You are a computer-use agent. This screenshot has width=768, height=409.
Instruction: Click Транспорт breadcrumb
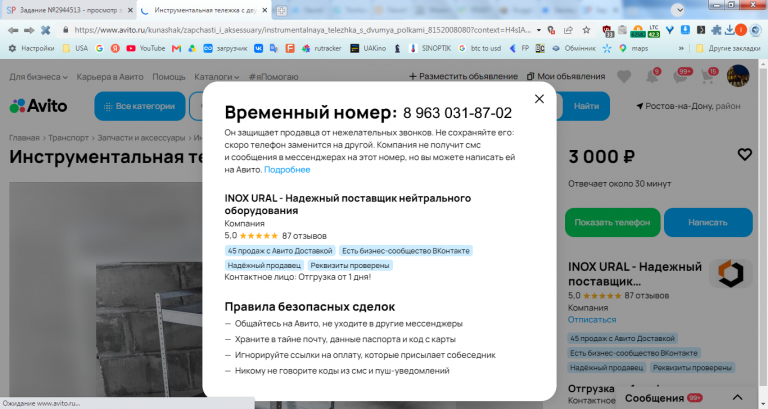(68, 138)
